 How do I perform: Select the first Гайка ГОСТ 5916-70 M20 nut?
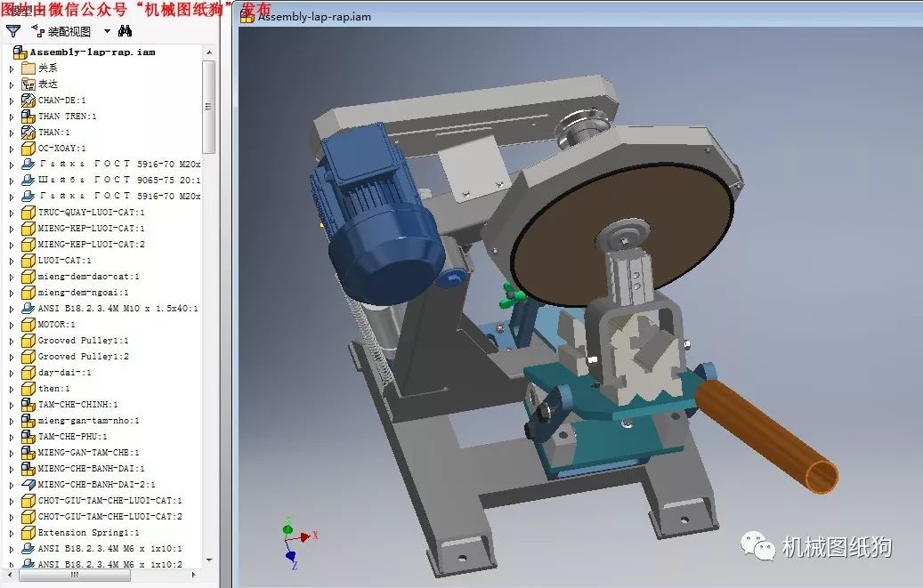(119, 164)
